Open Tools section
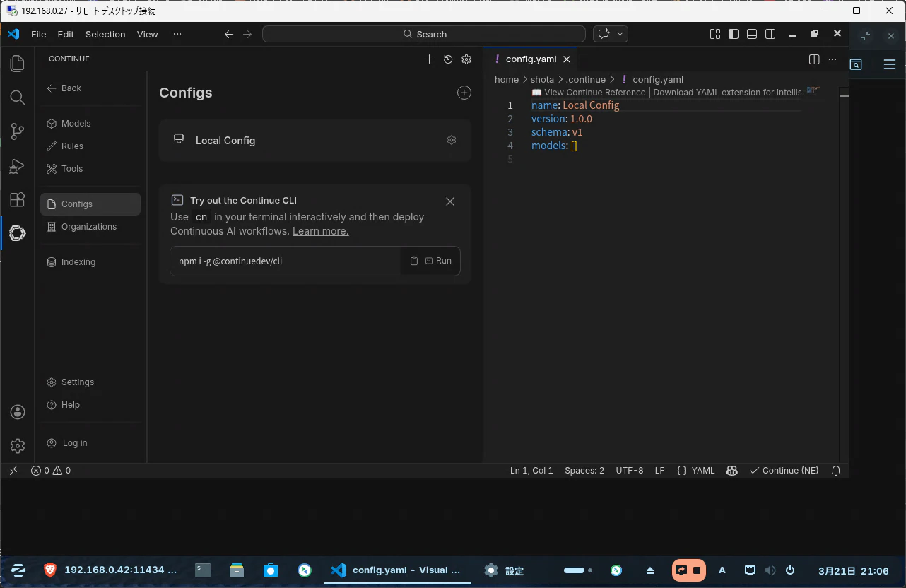This screenshot has height=588, width=906. coord(90,169)
